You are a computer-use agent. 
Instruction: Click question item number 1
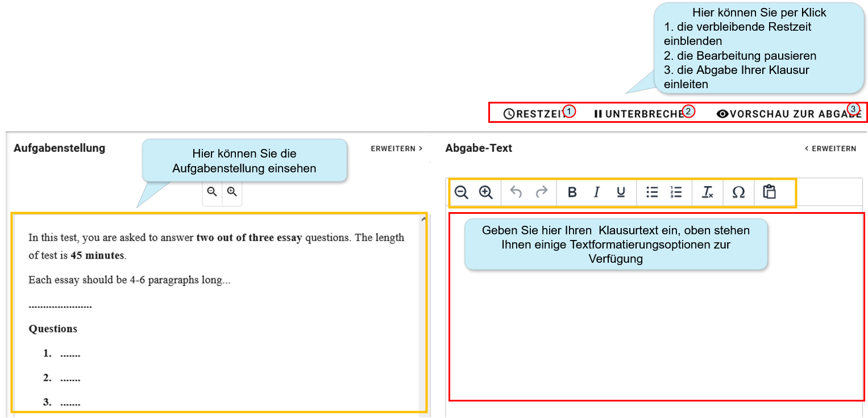62,354
